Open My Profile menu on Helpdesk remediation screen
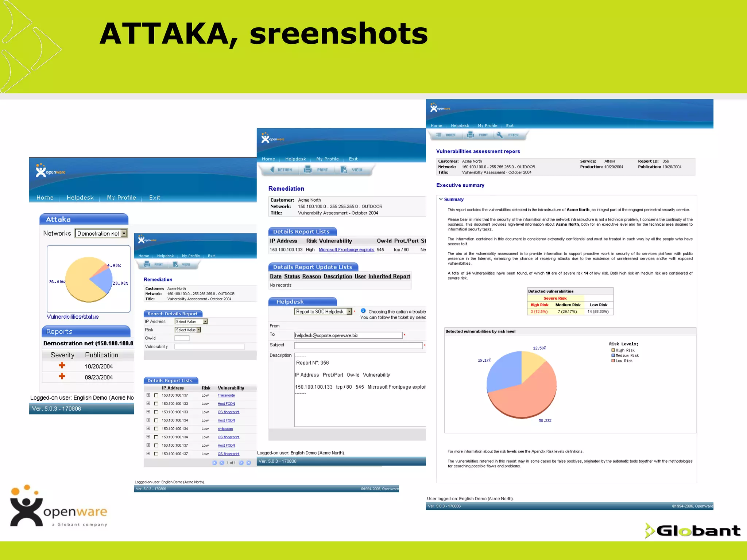Viewport: 747px width, 560px height. click(x=328, y=159)
